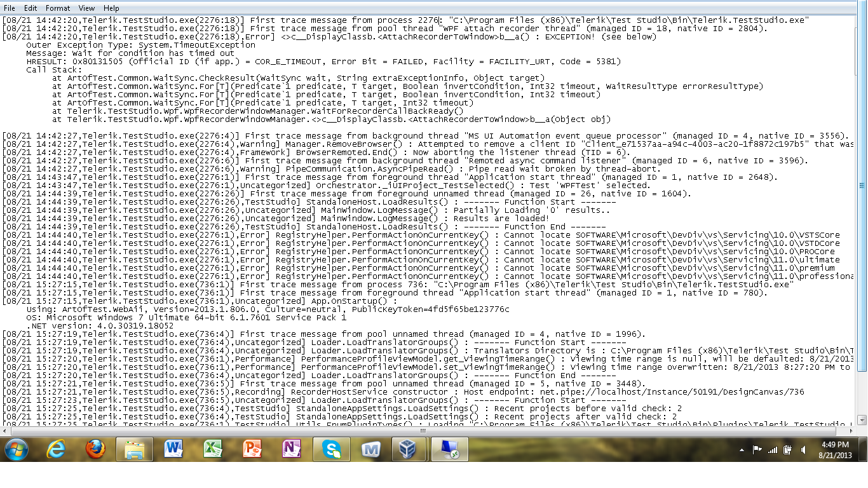
Task: Open OneNote from the taskbar
Action: pos(292,449)
